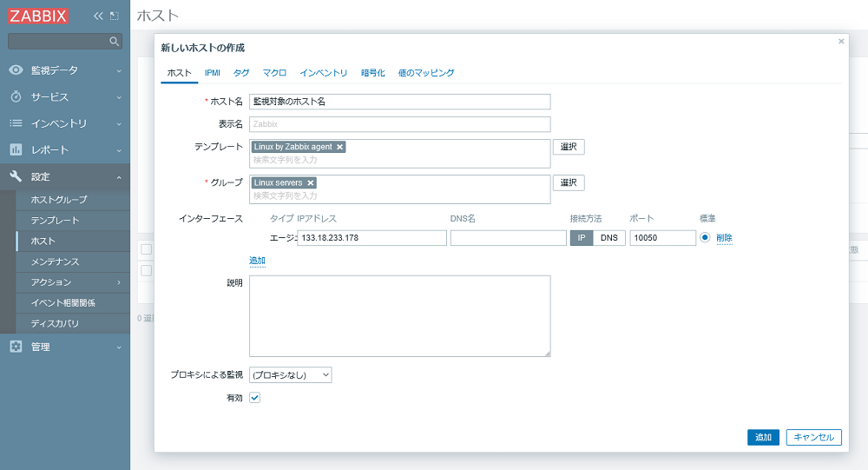Toggle kiosk mode icon beside collapse arrows
Screen dimensions: 868x470
pos(115,17)
